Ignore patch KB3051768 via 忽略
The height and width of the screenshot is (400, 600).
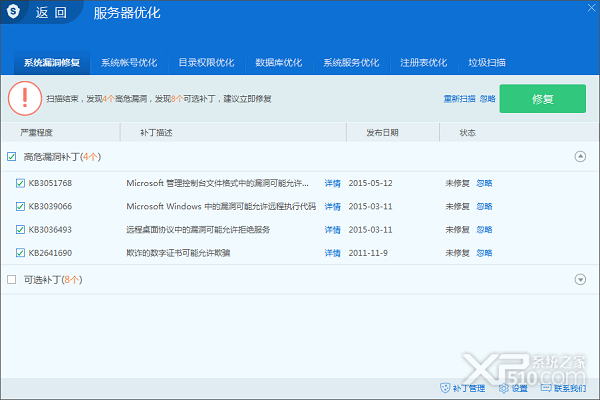(484, 183)
